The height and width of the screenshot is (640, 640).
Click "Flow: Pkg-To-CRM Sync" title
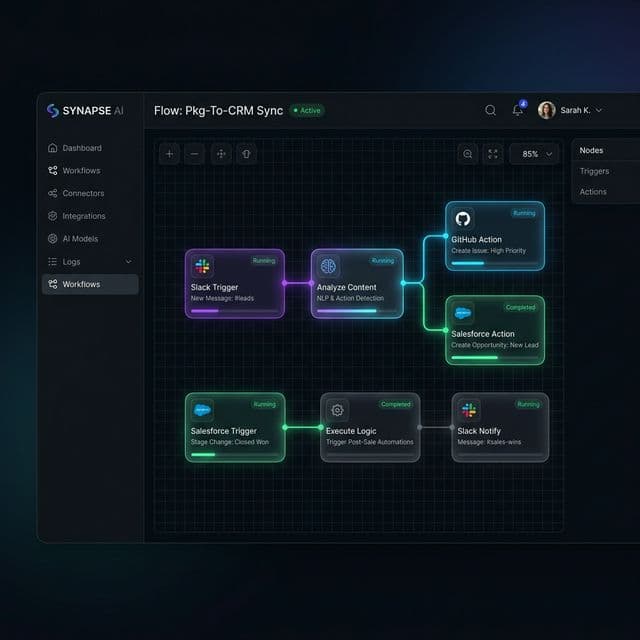tap(218, 111)
